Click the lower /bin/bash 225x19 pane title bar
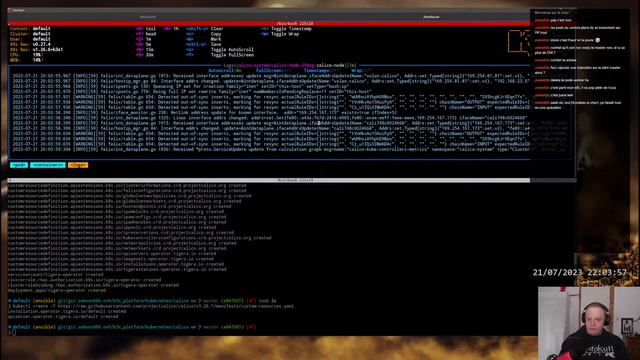Screen dimensions: 640x360 point(269,180)
